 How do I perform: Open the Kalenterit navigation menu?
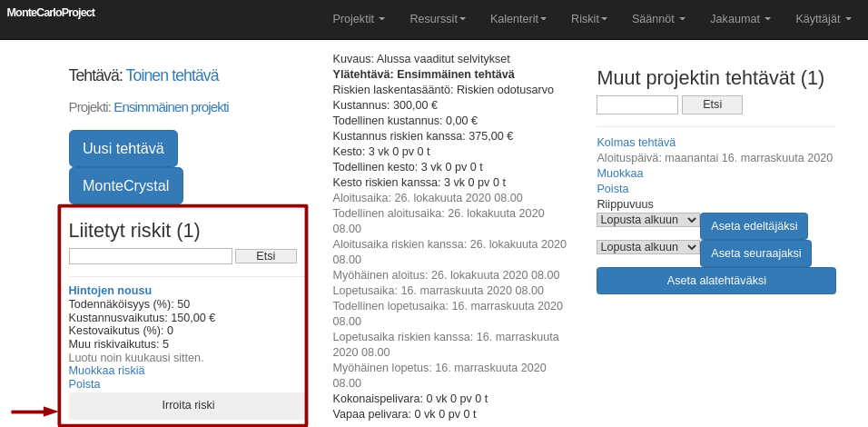520,18
